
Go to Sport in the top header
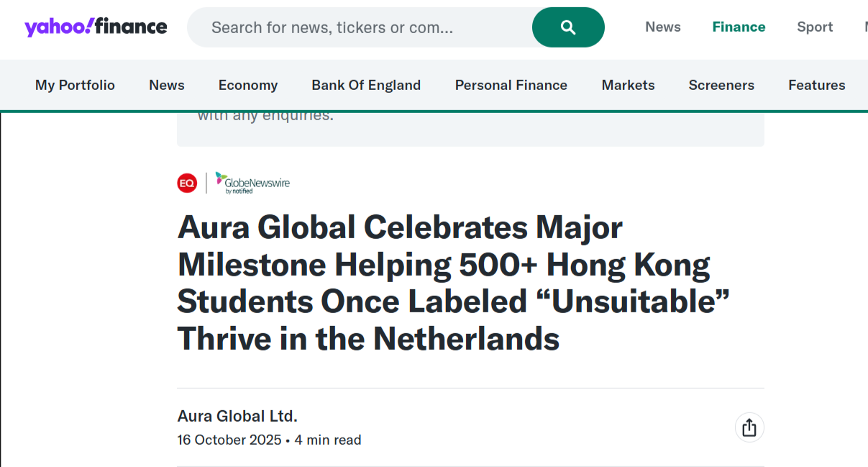click(x=815, y=27)
